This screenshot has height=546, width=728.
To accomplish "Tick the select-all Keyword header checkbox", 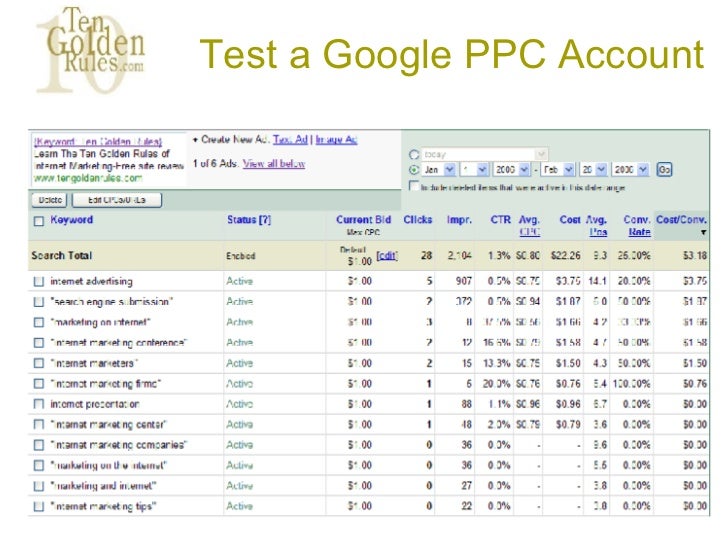I will (x=39, y=221).
